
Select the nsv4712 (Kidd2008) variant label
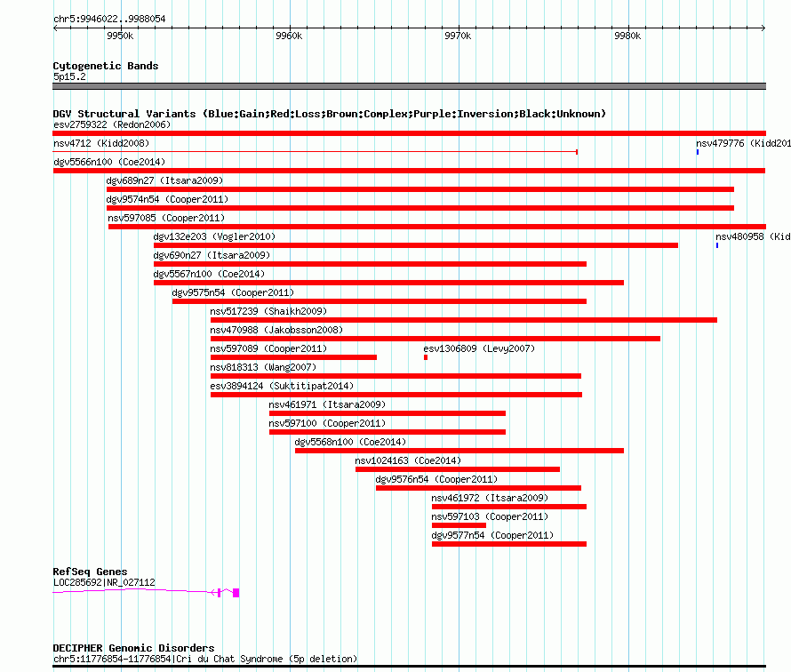(x=101, y=143)
